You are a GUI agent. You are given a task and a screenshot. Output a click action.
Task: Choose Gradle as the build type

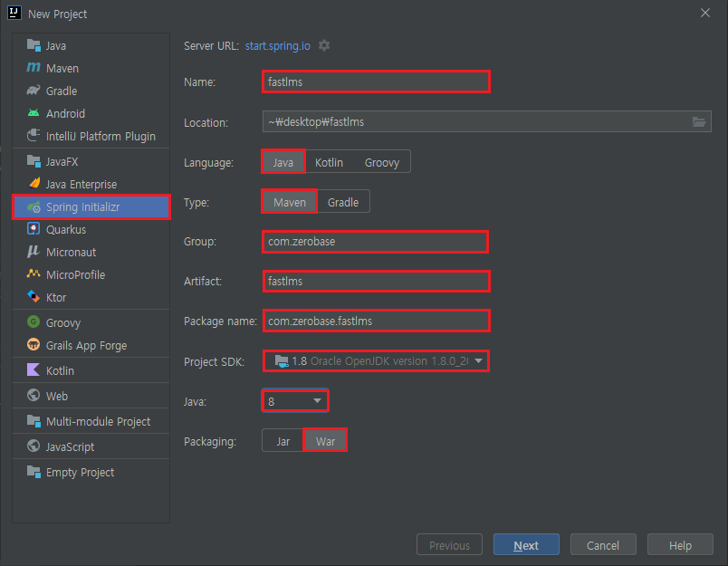[343, 202]
